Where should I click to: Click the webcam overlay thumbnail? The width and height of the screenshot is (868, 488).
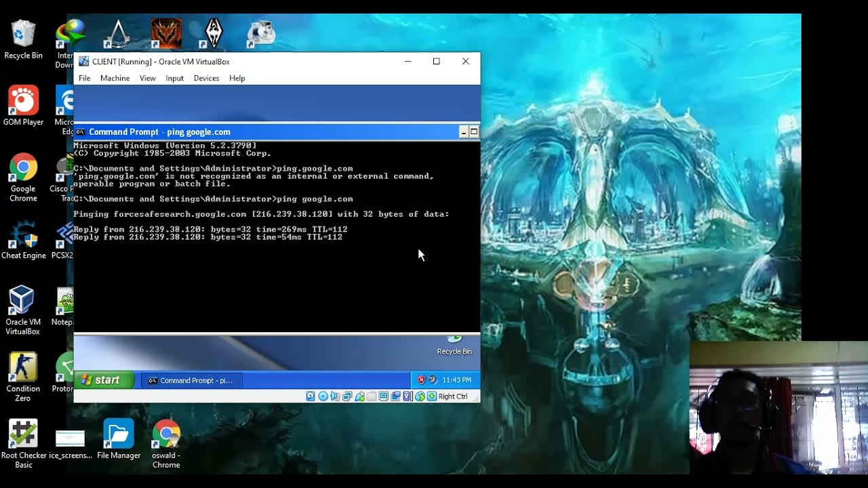778,408
